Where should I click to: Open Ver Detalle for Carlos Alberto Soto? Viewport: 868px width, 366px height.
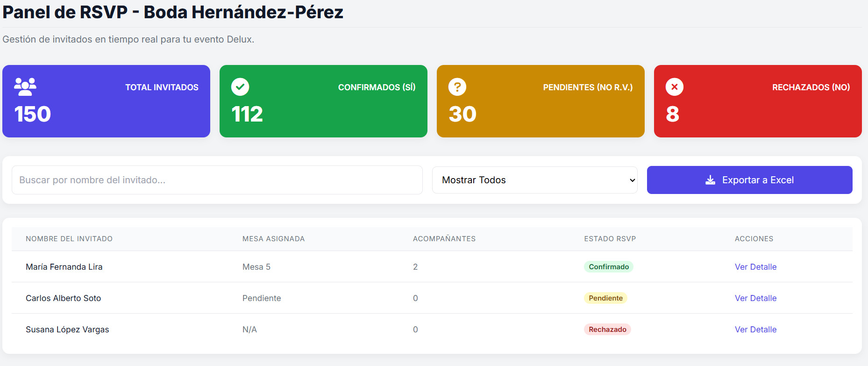pyautogui.click(x=755, y=298)
